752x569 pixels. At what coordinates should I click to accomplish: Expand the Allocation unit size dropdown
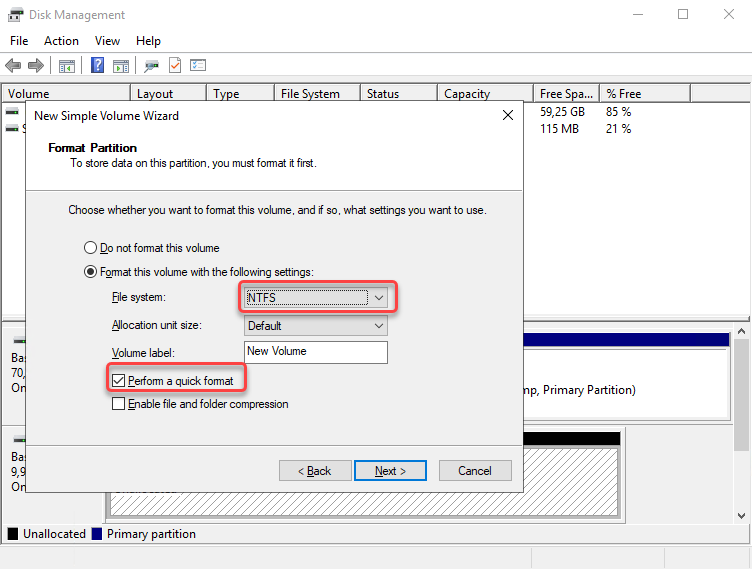(316, 326)
